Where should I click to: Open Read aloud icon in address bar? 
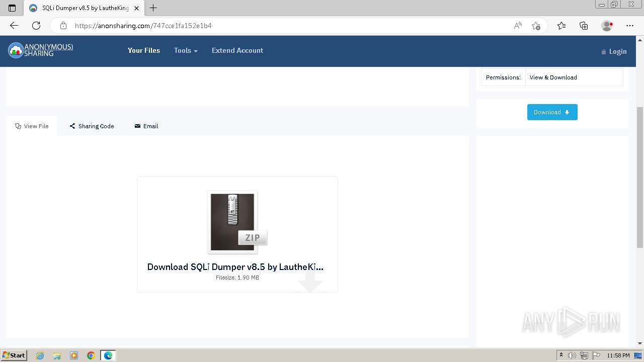[x=518, y=26]
